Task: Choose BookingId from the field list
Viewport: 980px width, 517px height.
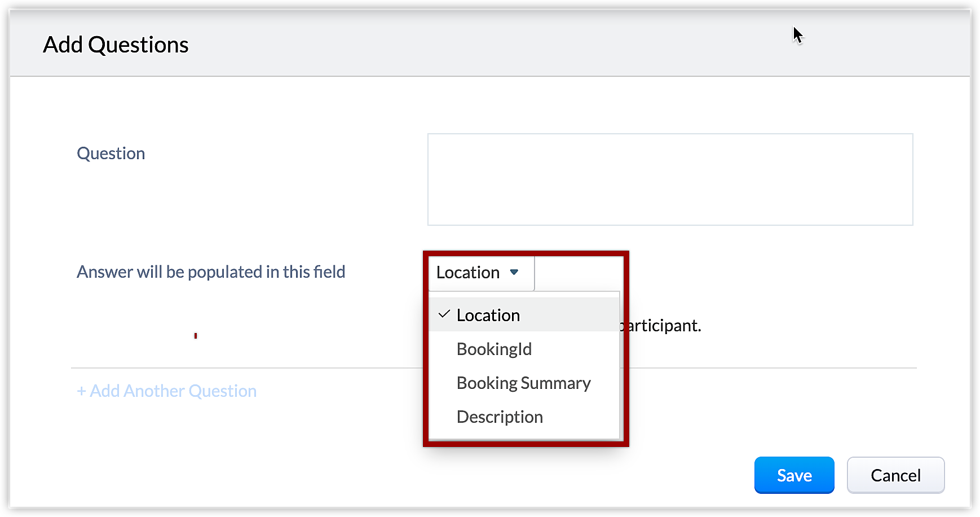Action: [x=494, y=349]
